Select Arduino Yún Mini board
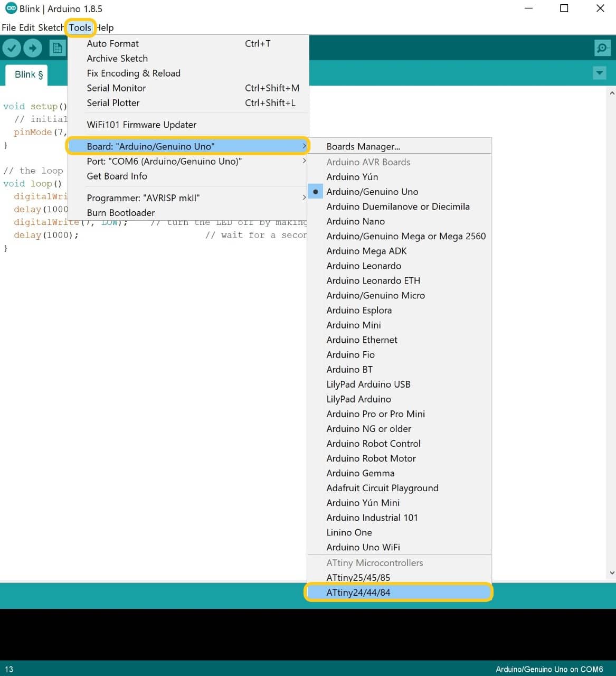 tap(399, 502)
